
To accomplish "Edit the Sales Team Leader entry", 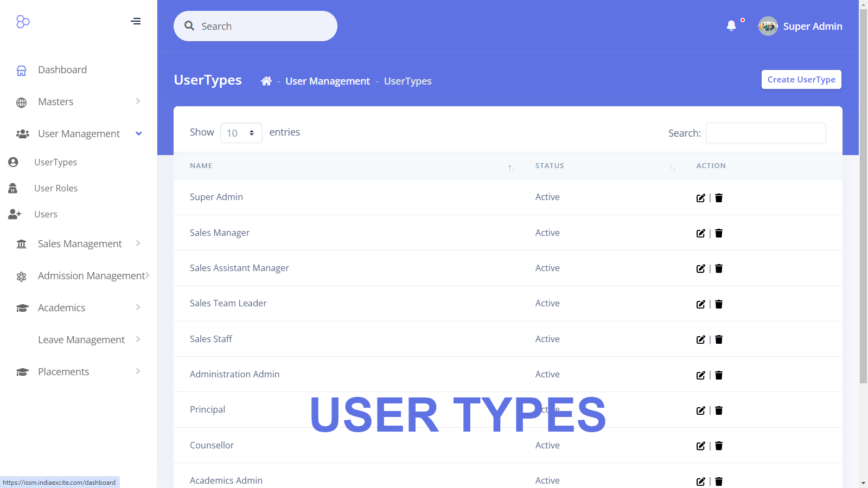I will (700, 304).
